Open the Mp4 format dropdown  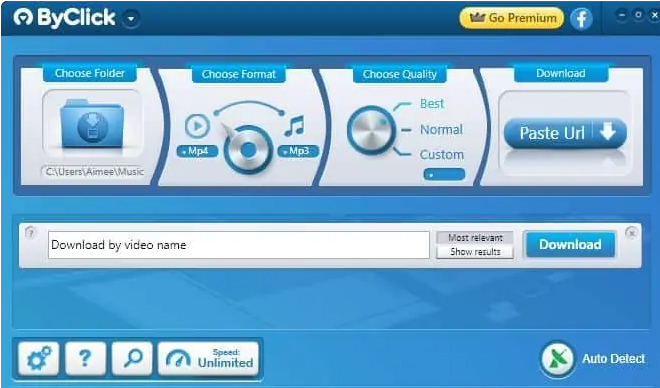click(x=197, y=151)
